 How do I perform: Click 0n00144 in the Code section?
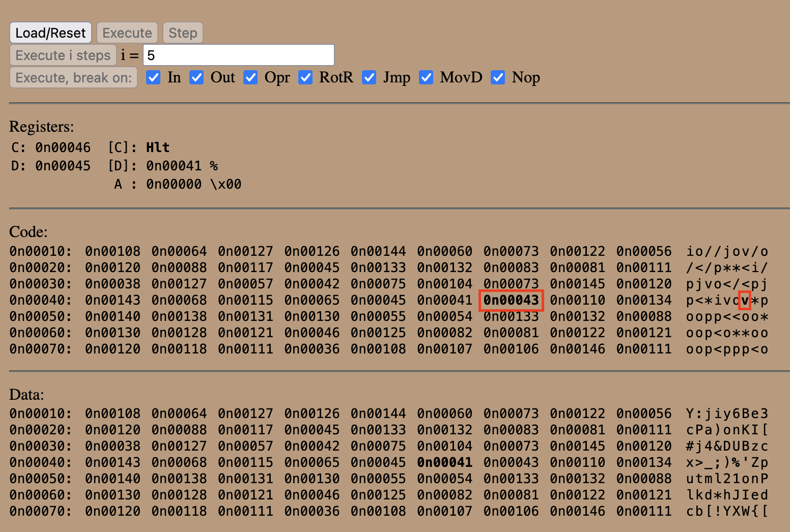tap(378, 251)
